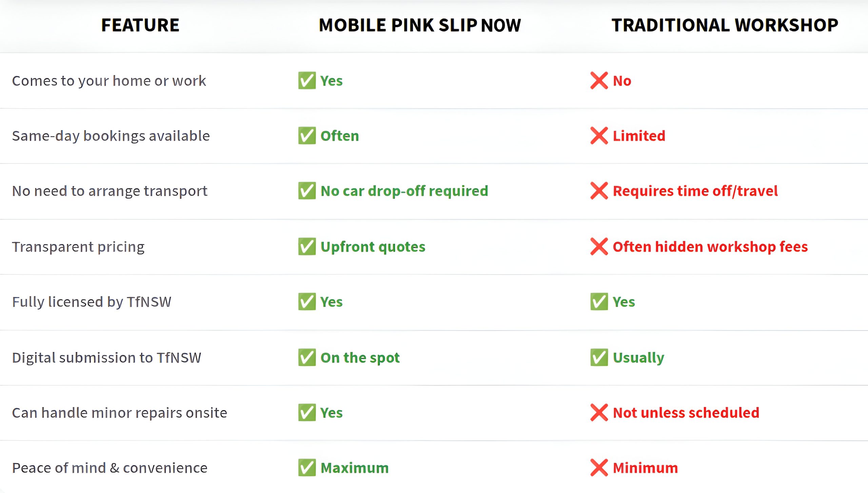The image size is (868, 493).
Task: Click the checkmark beside "No car drop-off required"
Action: click(307, 191)
